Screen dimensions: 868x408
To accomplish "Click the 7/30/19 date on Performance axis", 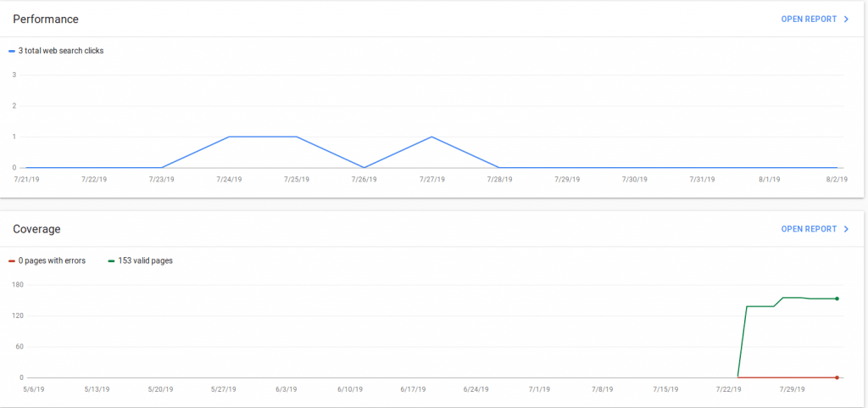I will (634, 179).
